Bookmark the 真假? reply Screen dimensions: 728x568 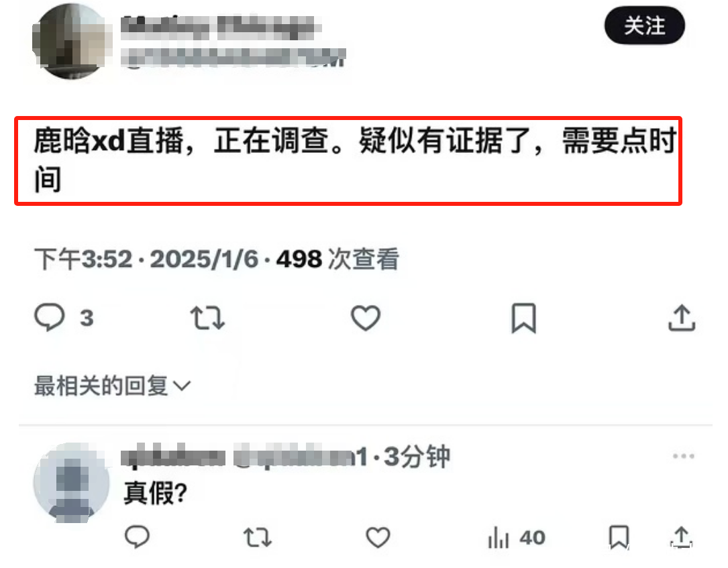coord(619,537)
